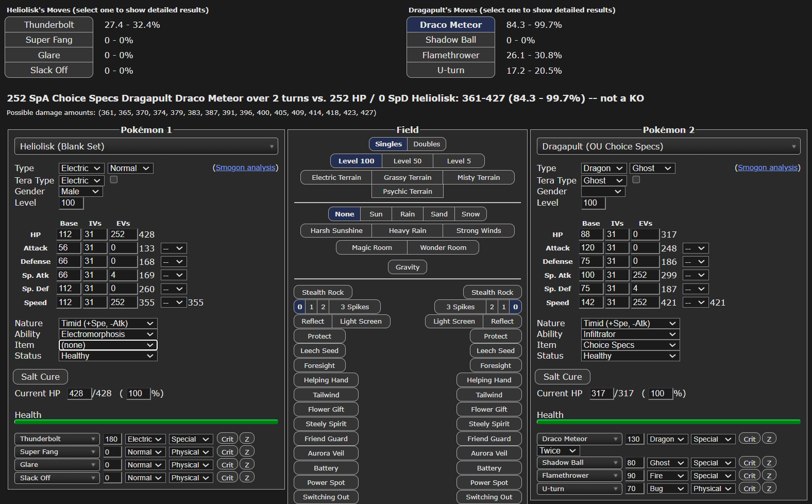Viewport: 812px width, 504px height.
Task: Set 2 Spikes layers on Dragapult's side
Action: (x=492, y=307)
